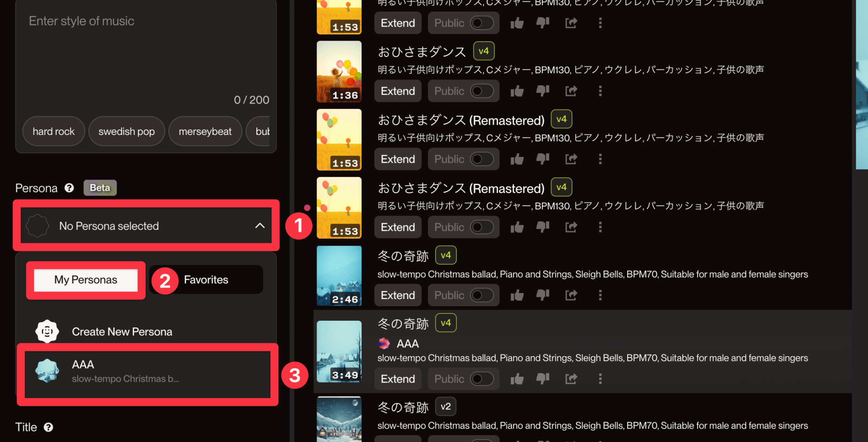868x442 pixels.
Task: Open more options for first おひさまダンス (Remastered)
Action: [600, 159]
